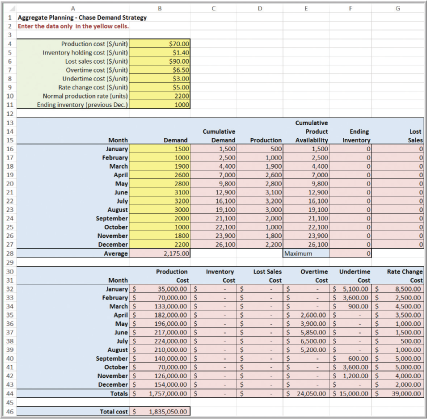
Task: Select April demand cell 2600
Action: (x=160, y=175)
